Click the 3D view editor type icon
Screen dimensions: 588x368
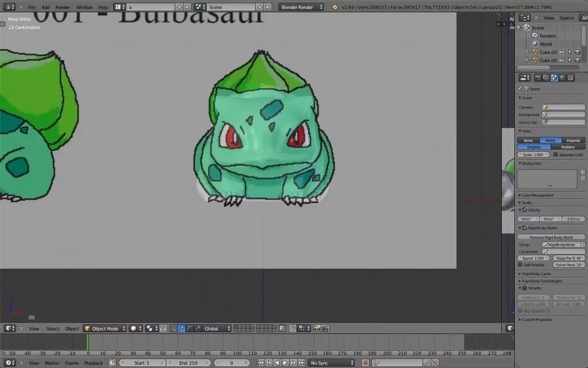[9, 328]
